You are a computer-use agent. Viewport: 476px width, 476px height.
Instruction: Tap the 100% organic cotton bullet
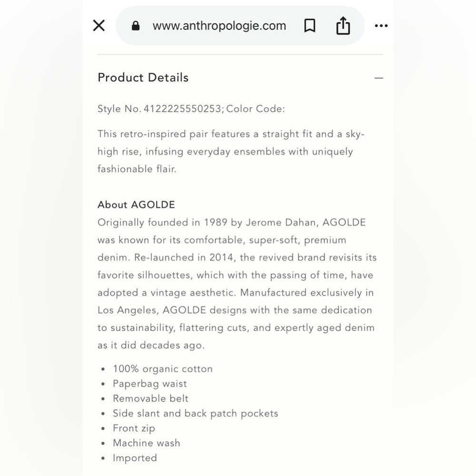pyautogui.click(x=163, y=369)
